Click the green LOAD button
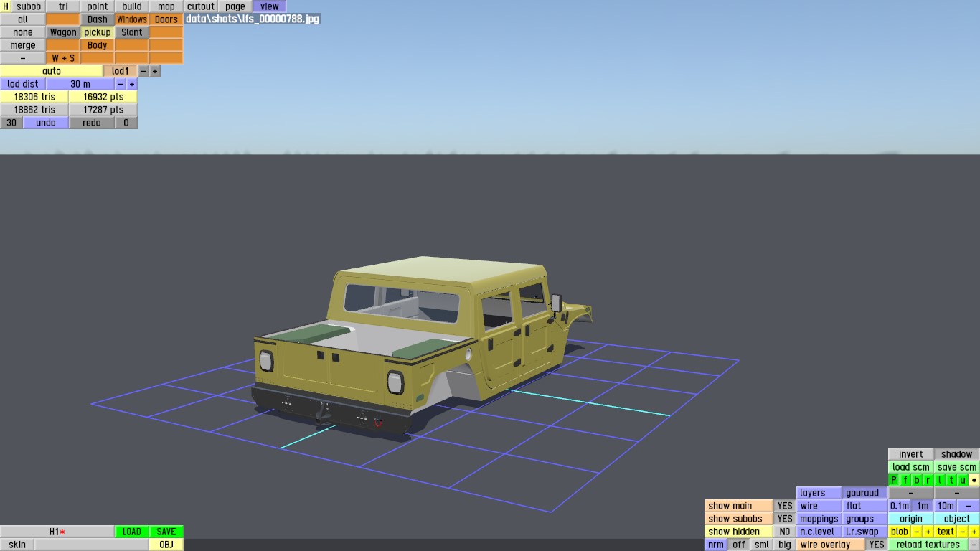The height and width of the screenshot is (551, 980). [132, 532]
